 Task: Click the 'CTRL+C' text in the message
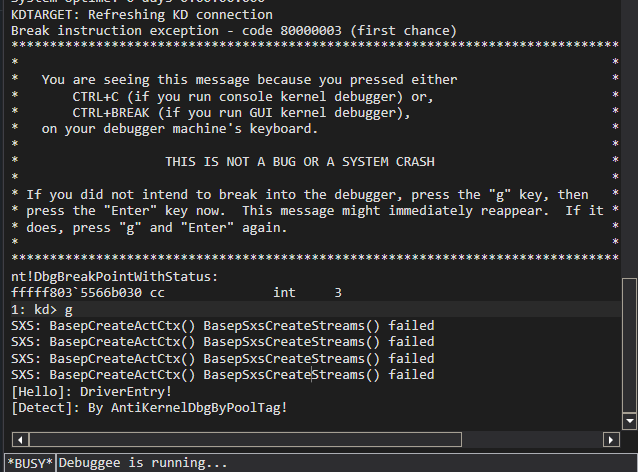[x=96, y=97]
